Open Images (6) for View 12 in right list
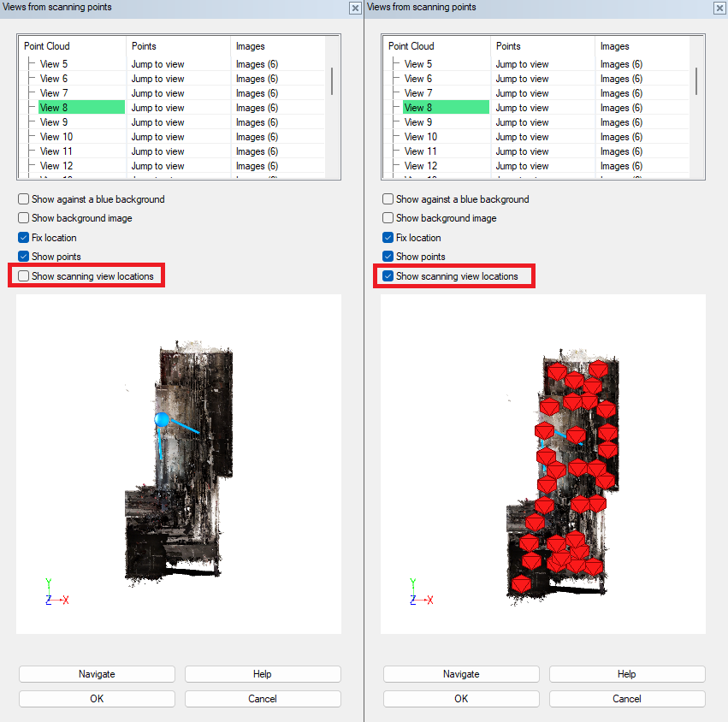Image resolution: width=728 pixels, height=722 pixels. tap(621, 166)
